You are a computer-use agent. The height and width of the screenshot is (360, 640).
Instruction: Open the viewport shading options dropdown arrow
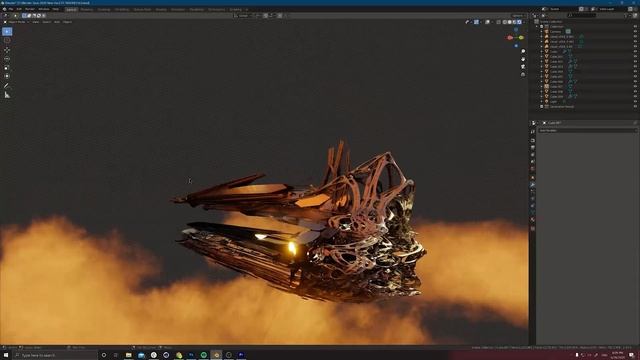[524, 22]
